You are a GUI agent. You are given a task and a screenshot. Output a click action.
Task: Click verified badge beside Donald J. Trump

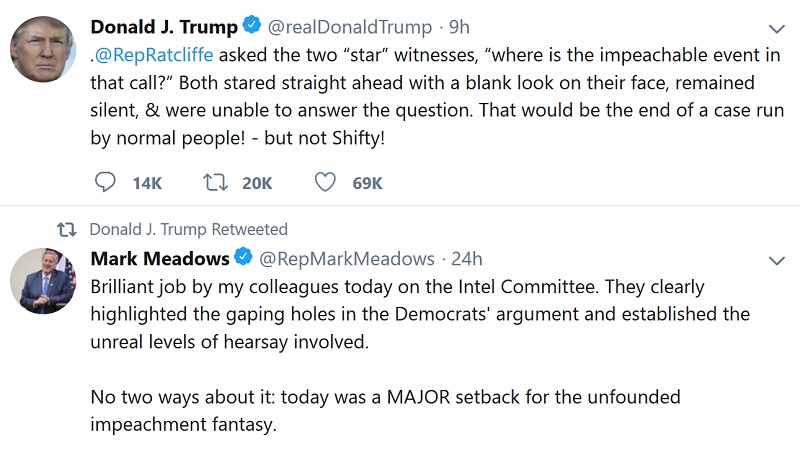(x=255, y=26)
